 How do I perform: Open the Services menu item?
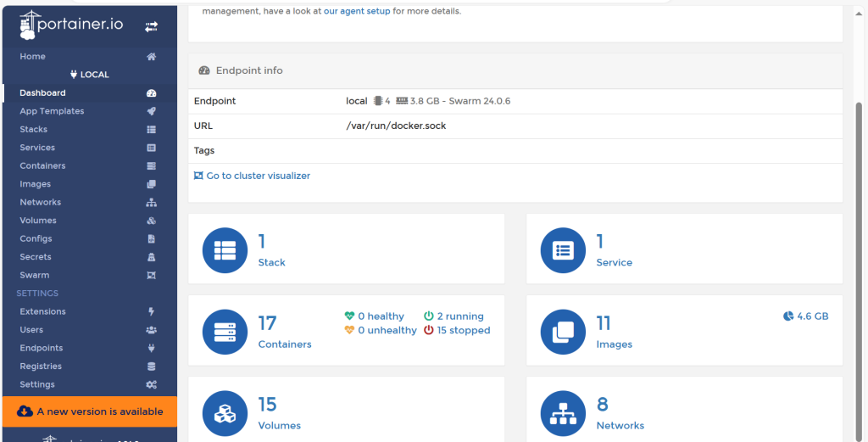(x=37, y=148)
